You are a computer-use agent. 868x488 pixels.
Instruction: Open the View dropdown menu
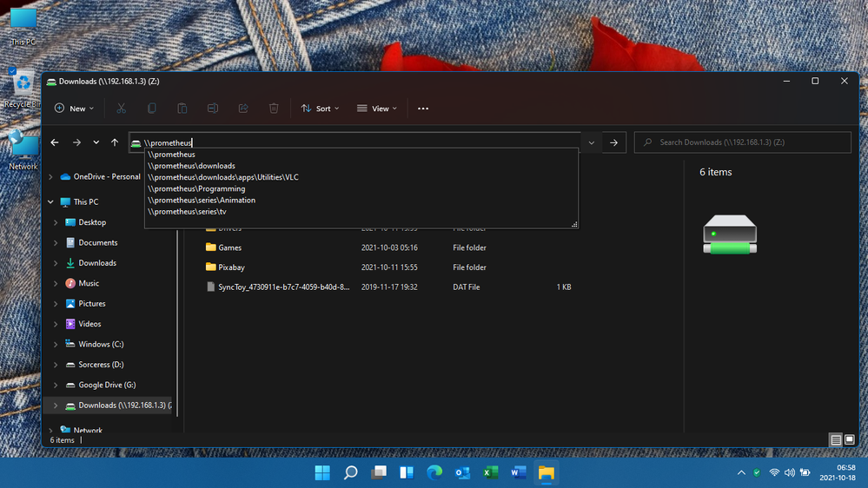coord(377,109)
